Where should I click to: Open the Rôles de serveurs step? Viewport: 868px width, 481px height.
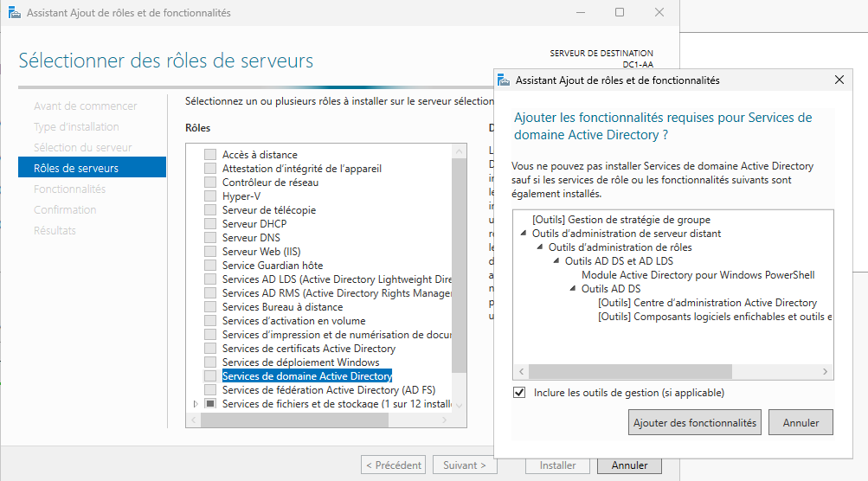92,168
